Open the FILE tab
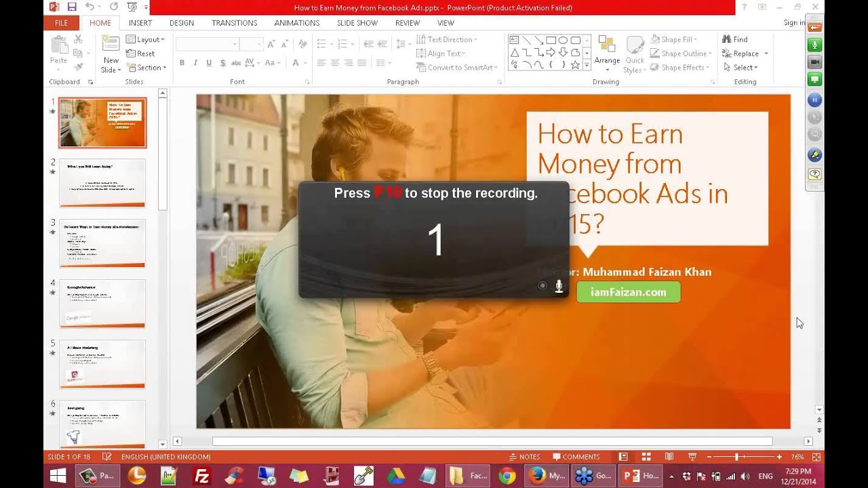Image resolution: width=868 pixels, height=488 pixels. click(61, 23)
